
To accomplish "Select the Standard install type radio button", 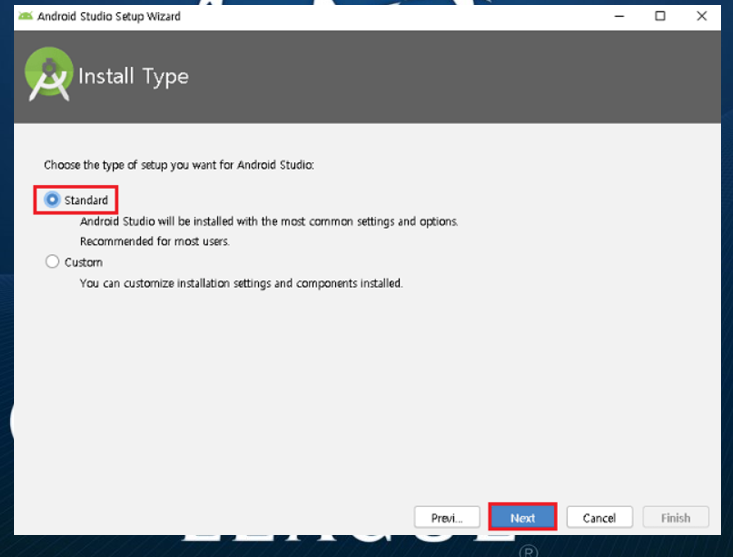I will coord(52,200).
